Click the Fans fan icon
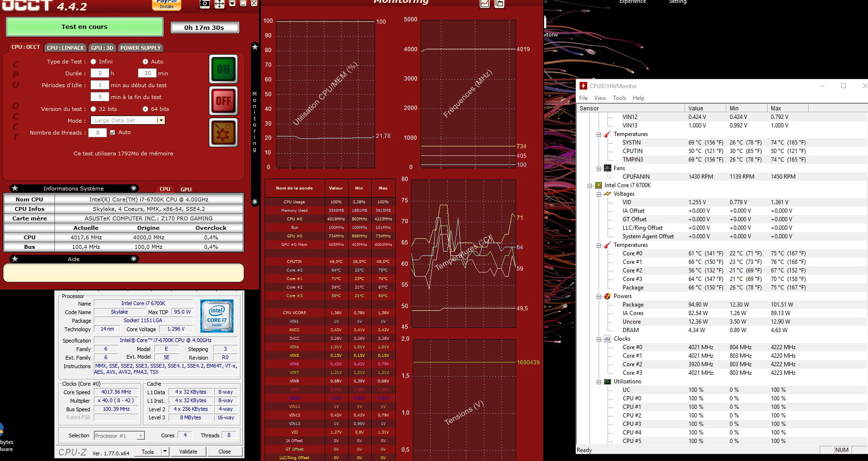This screenshot has height=461, width=868. coord(607,168)
